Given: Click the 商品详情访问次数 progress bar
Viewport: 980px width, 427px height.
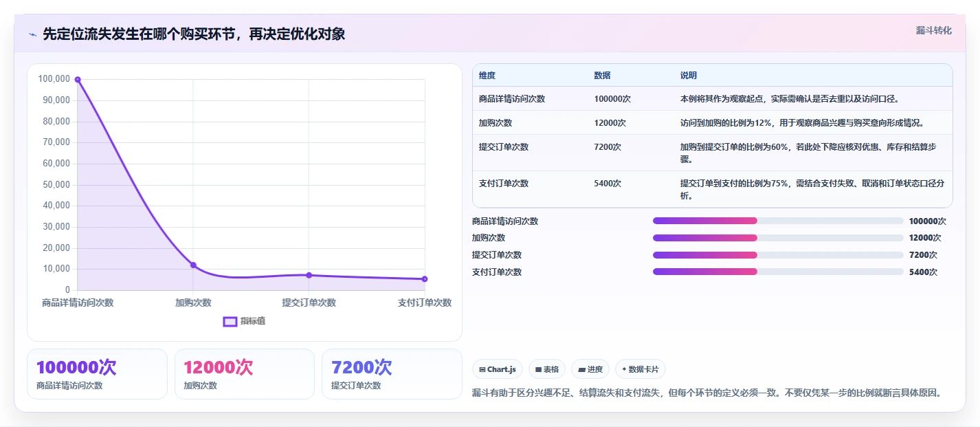Looking at the screenshot, I should click(x=778, y=221).
